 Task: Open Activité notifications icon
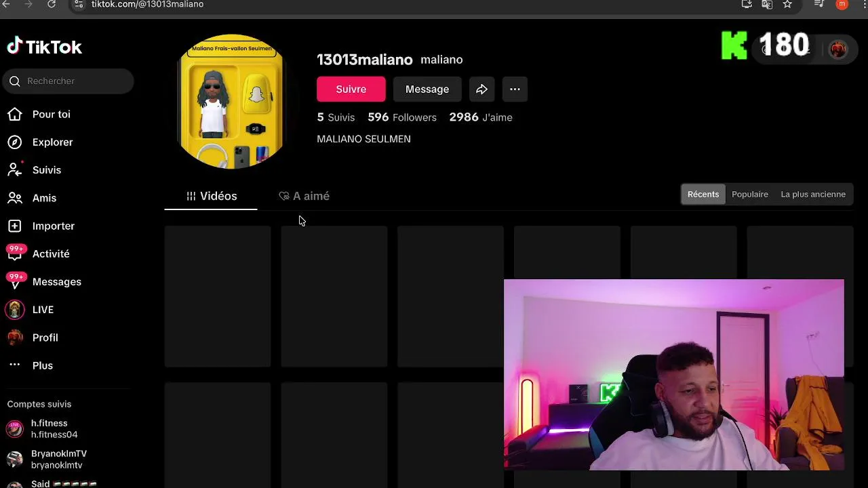15,253
